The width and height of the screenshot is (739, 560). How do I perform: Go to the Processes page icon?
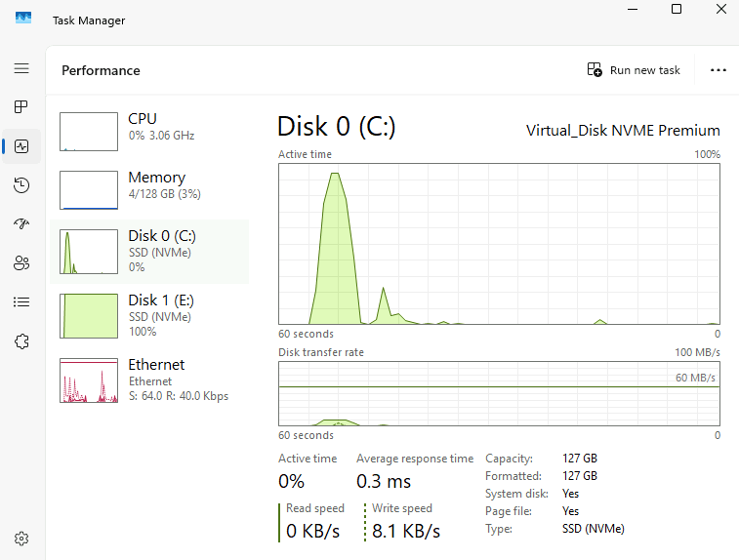(x=21, y=106)
